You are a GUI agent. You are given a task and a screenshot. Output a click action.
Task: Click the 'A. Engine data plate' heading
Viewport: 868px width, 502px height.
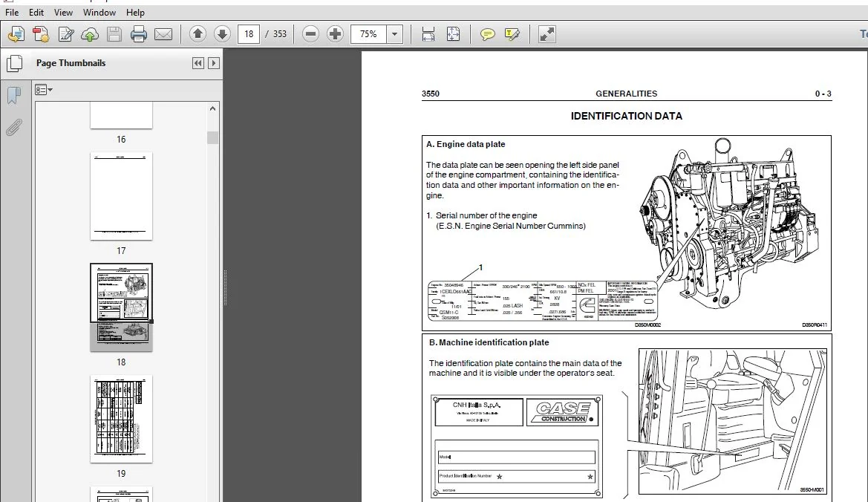click(x=466, y=145)
